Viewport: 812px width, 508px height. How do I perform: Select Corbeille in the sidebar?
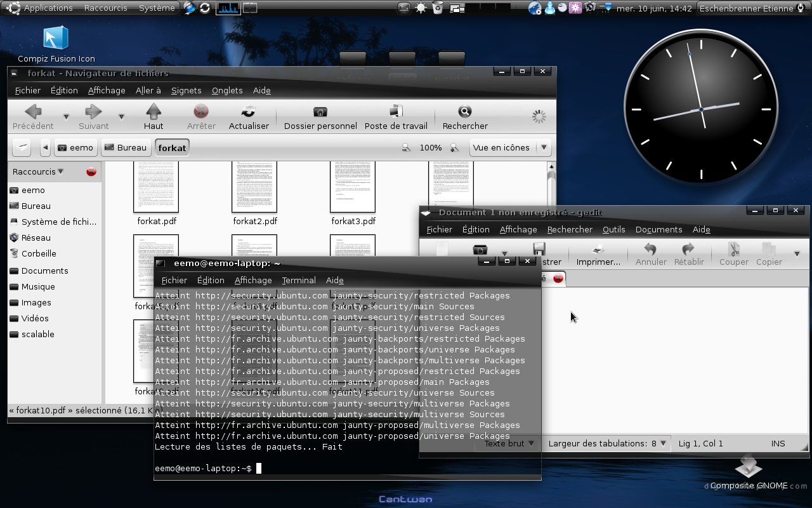pyautogui.click(x=39, y=253)
